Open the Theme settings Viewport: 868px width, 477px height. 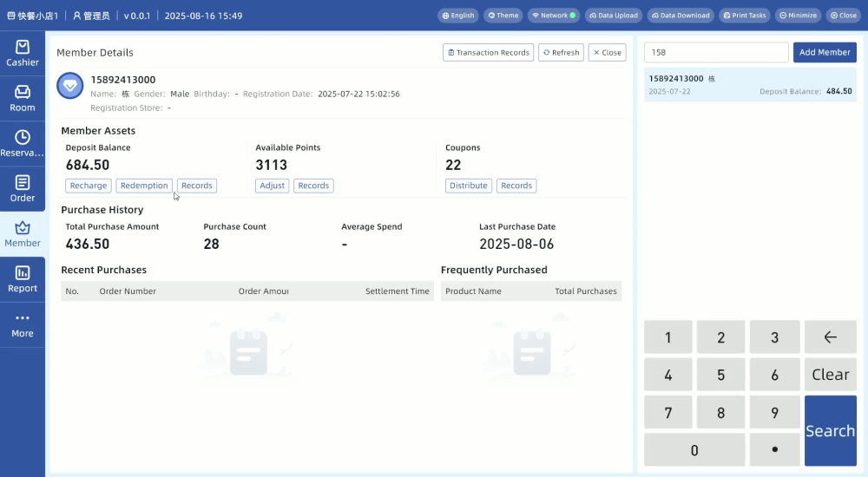pos(503,16)
